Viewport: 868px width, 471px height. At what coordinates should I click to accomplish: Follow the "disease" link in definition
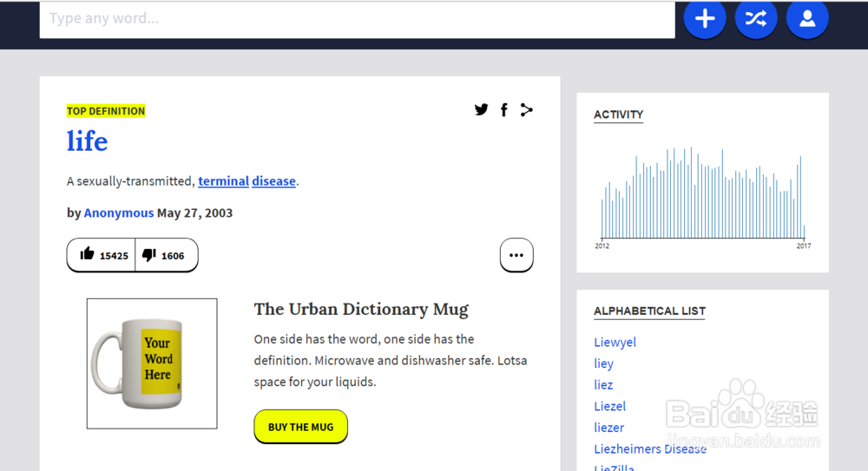[x=273, y=181]
